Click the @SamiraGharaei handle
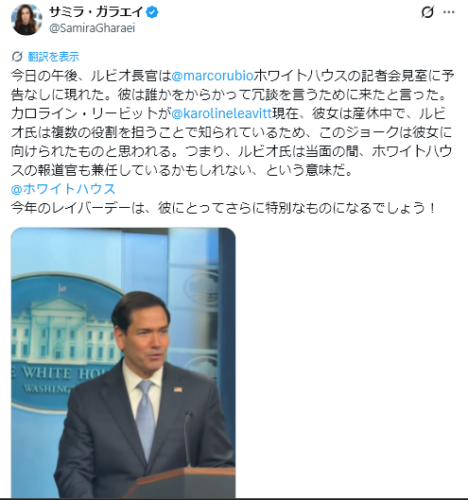Image resolution: width=468 pixels, height=500 pixels. point(92,28)
